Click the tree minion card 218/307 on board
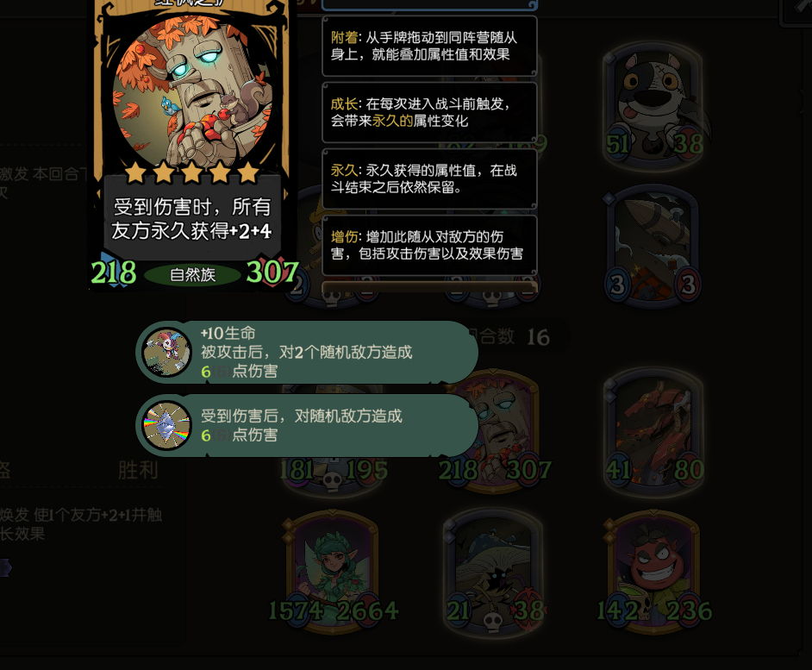This screenshot has width=812, height=670. [x=495, y=431]
